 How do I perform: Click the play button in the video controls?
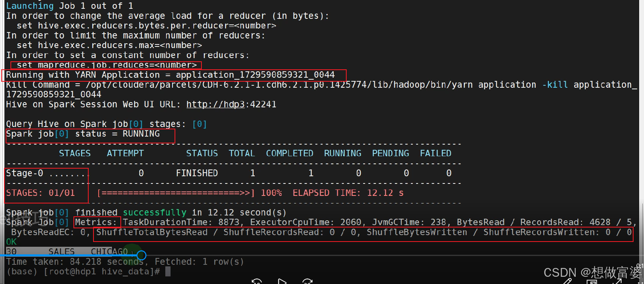282,282
